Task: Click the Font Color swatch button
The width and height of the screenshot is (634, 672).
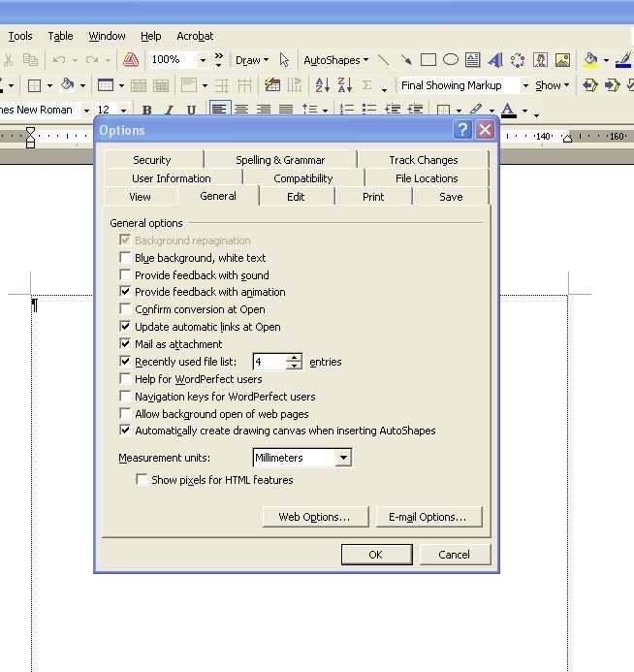Action: (508, 111)
